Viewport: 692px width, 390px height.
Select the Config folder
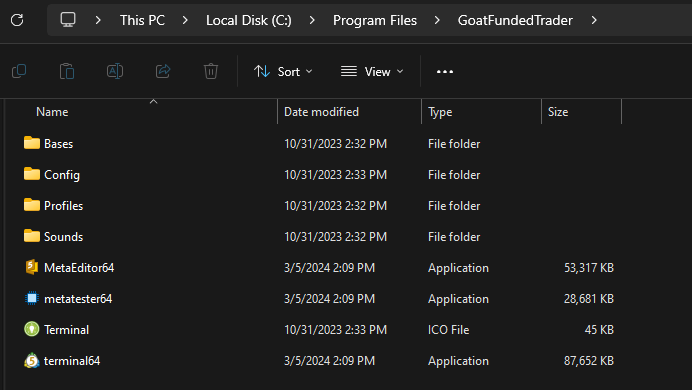[62, 175]
